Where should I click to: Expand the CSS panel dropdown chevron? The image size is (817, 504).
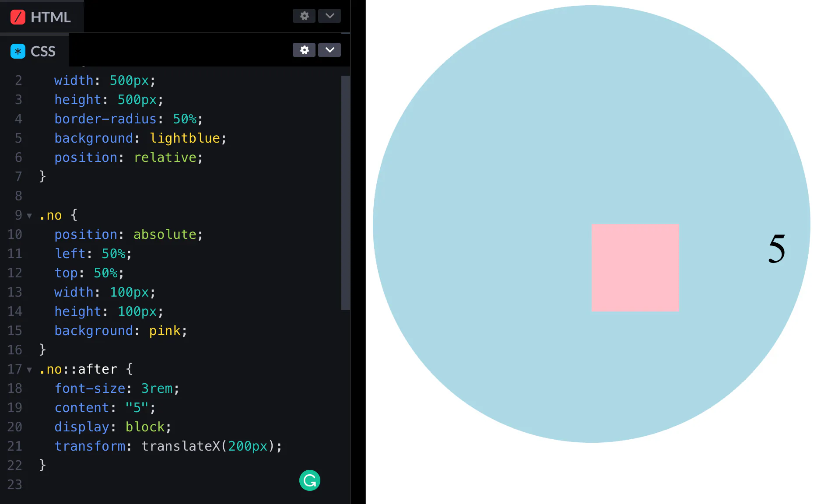point(330,50)
